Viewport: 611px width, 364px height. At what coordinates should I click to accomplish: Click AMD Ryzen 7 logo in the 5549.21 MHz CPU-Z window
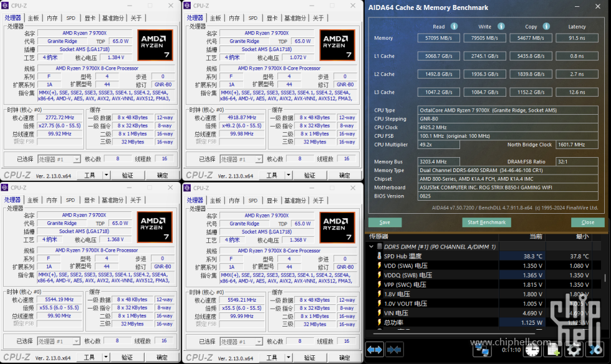[x=337, y=228]
